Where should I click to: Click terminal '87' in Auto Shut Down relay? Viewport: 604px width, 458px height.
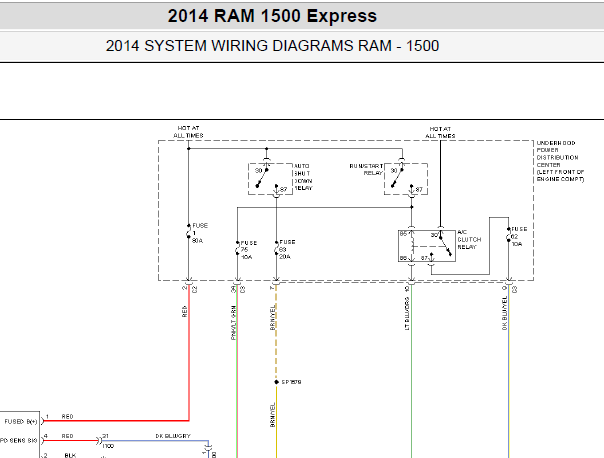[x=284, y=190]
